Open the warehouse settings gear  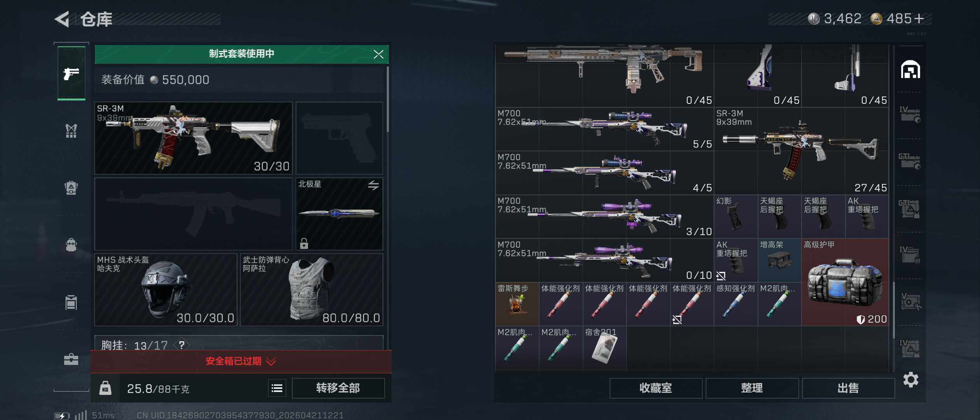coord(910,380)
